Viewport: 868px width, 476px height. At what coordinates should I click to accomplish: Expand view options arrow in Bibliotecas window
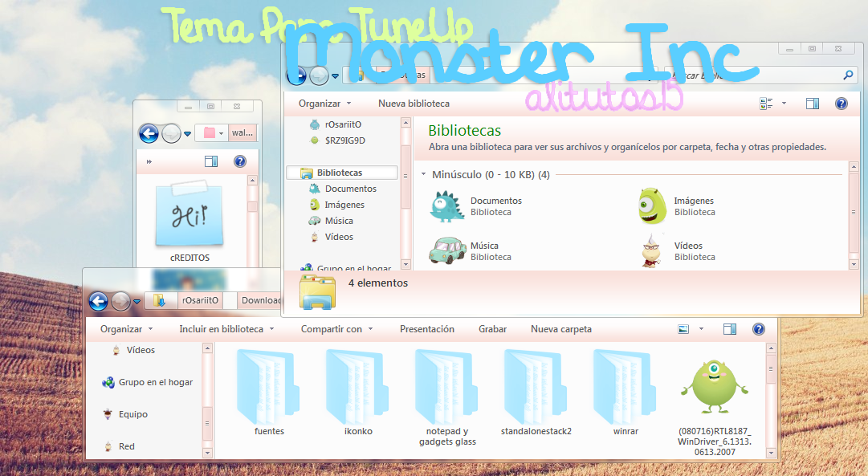(784, 104)
